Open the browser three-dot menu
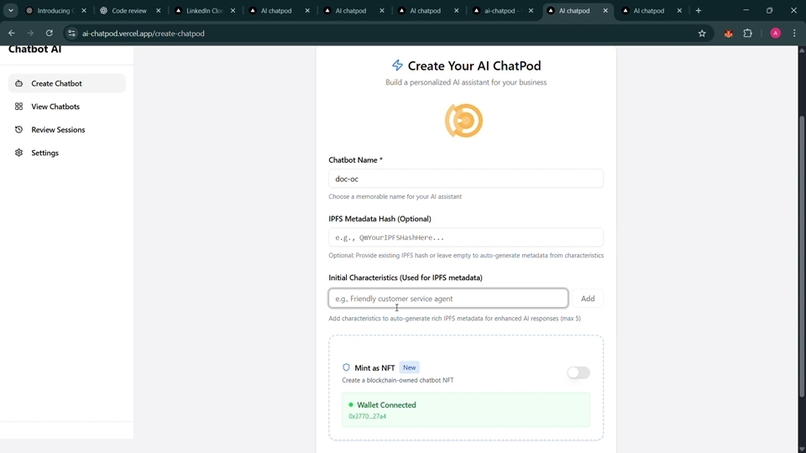This screenshot has height=453, width=806. 795,33
